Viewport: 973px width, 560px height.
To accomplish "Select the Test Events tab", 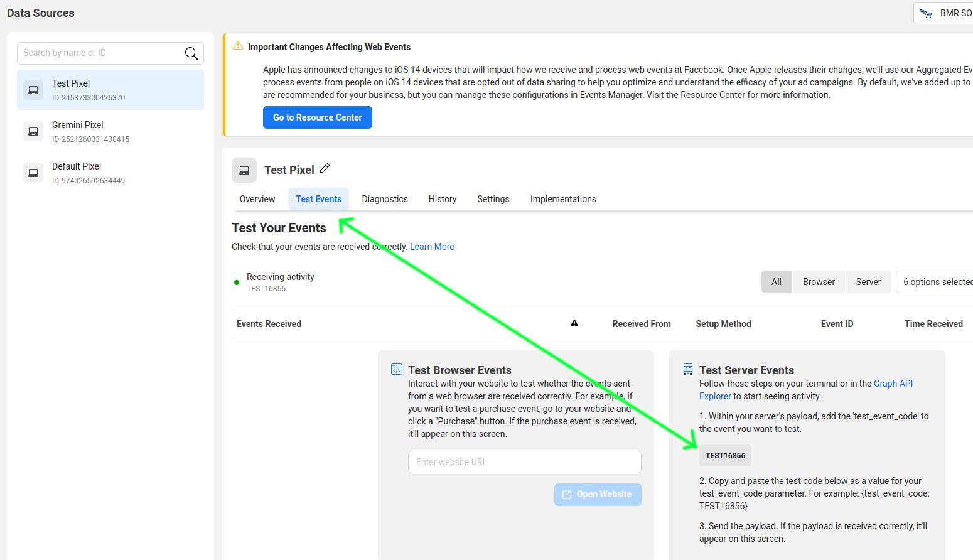I will pos(319,199).
